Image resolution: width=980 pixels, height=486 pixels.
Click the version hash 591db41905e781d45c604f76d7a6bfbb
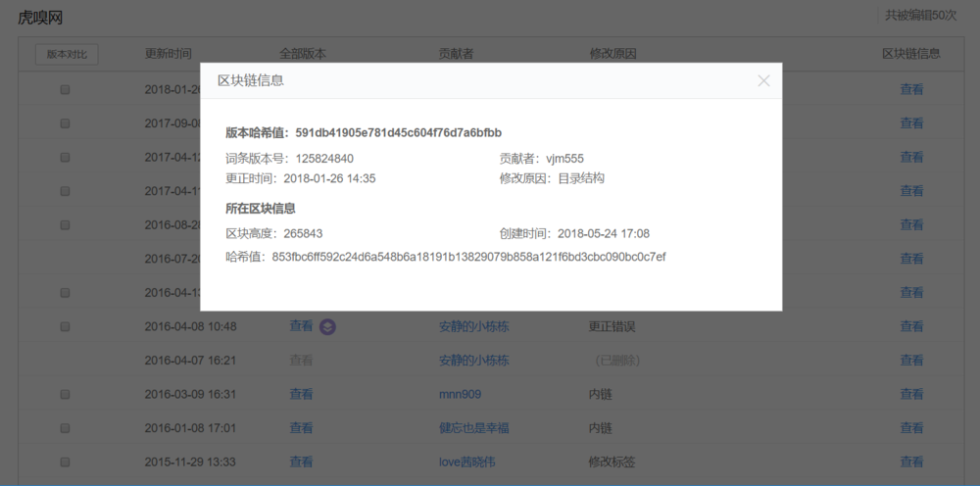399,132
